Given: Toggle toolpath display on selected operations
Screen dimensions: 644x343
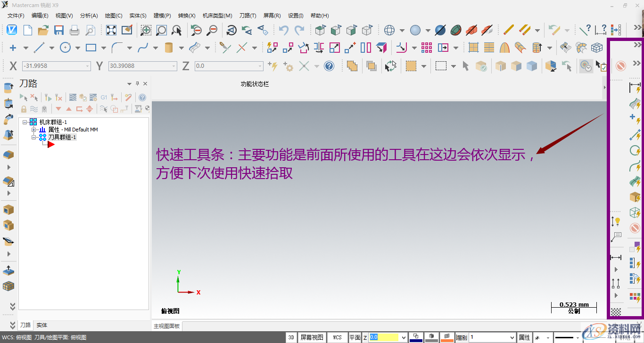Looking at the screenshot, I should 33,108.
